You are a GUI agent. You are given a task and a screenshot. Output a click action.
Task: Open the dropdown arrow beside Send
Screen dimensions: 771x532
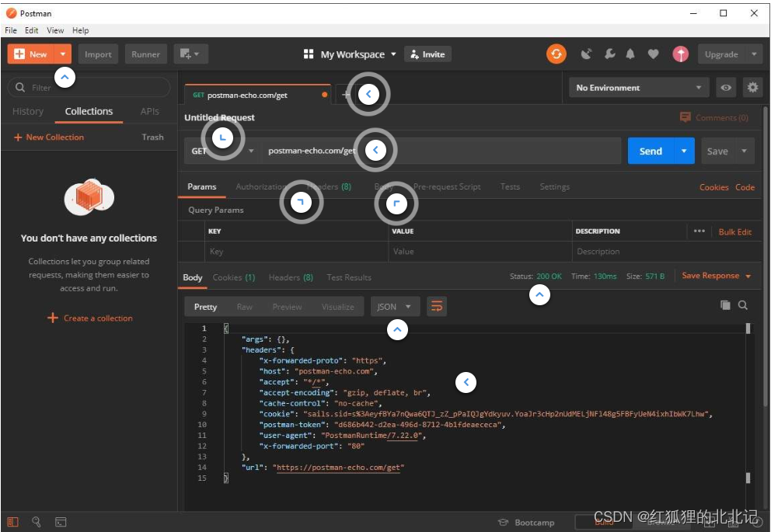684,151
